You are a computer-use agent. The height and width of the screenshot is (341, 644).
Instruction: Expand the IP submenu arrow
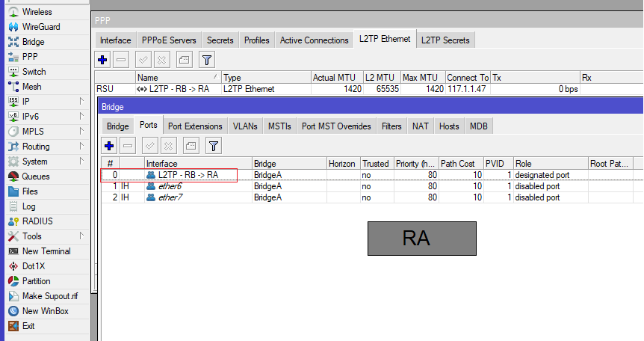81,102
